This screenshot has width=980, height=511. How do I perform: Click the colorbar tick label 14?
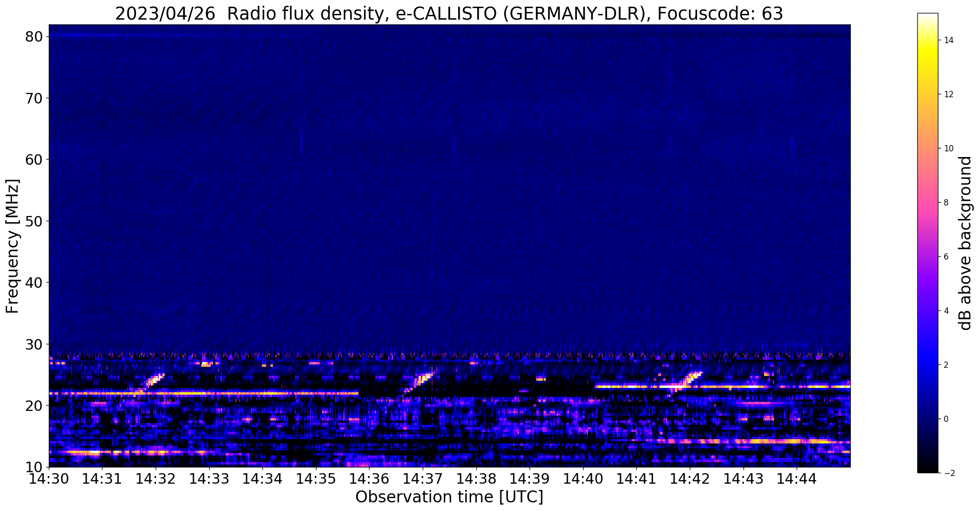click(948, 41)
